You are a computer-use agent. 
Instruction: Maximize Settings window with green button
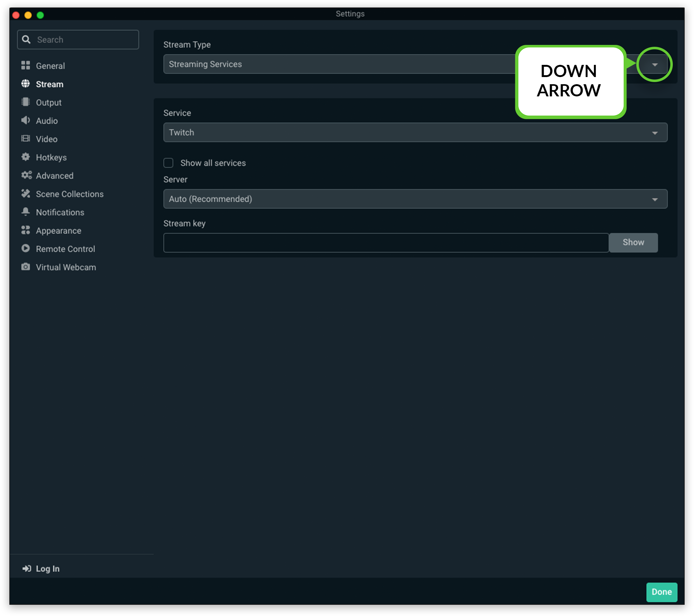click(x=41, y=15)
